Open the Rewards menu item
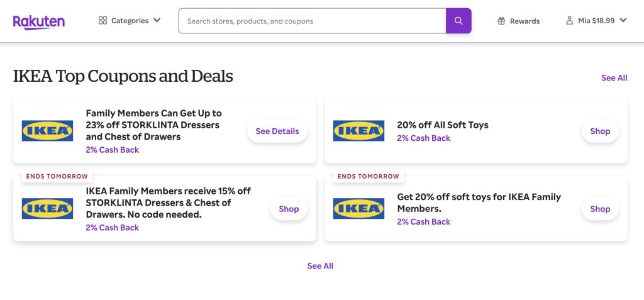 (x=525, y=21)
